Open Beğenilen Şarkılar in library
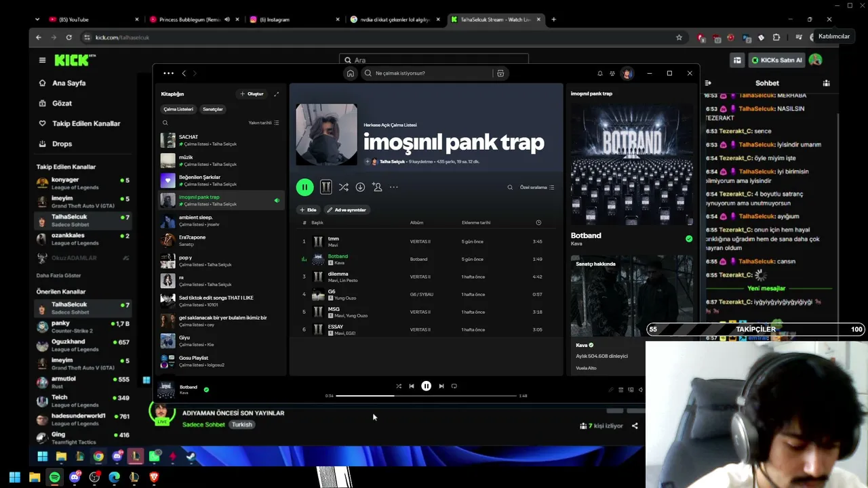This screenshot has width=868, height=488. click(x=221, y=180)
